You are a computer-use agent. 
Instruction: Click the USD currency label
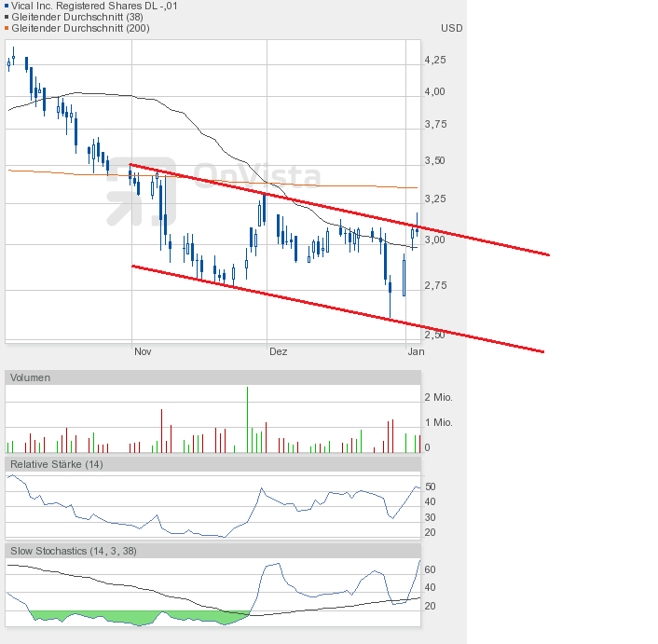pyautogui.click(x=451, y=28)
